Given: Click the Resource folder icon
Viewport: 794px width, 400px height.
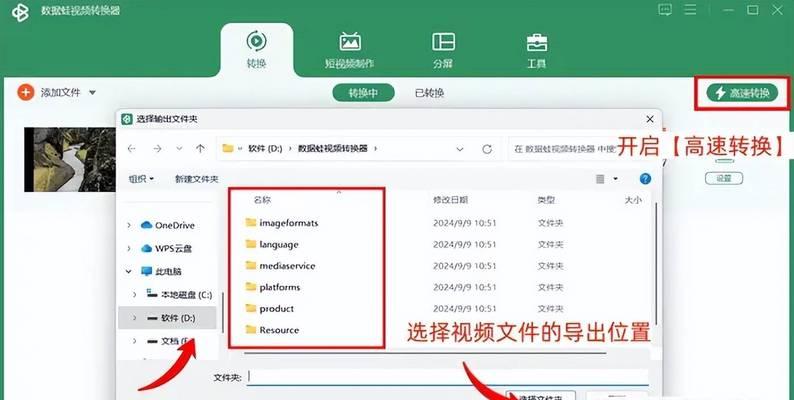Looking at the screenshot, I should [x=251, y=330].
